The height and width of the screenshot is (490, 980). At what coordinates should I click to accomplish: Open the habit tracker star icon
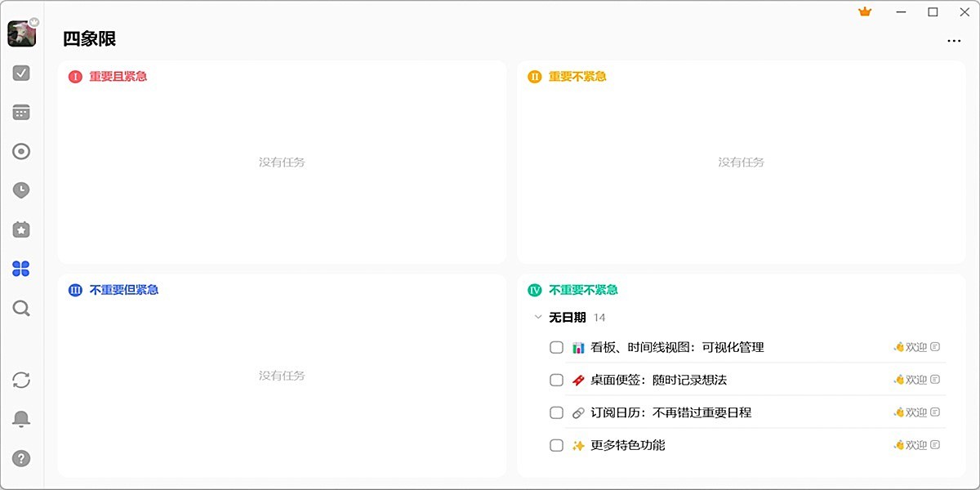click(x=20, y=229)
